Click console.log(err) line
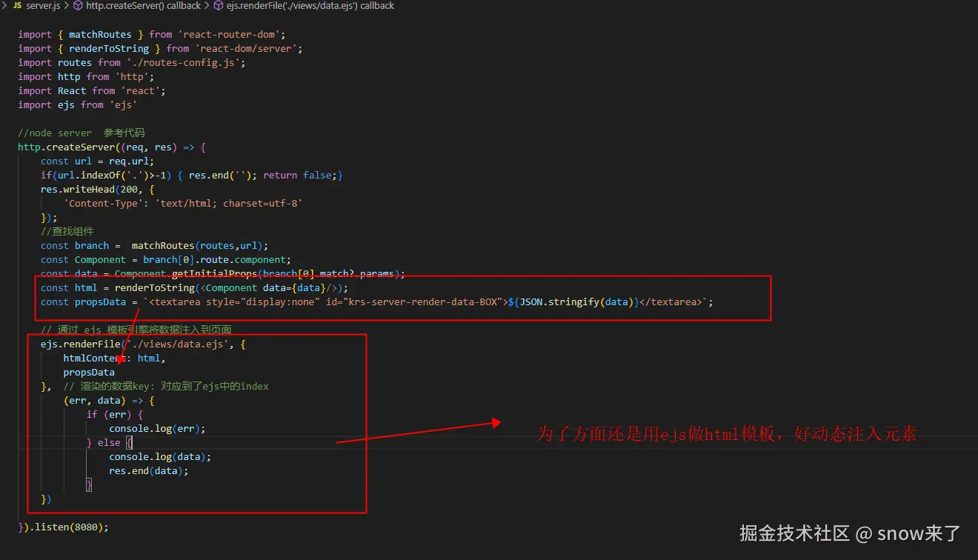 (x=157, y=429)
